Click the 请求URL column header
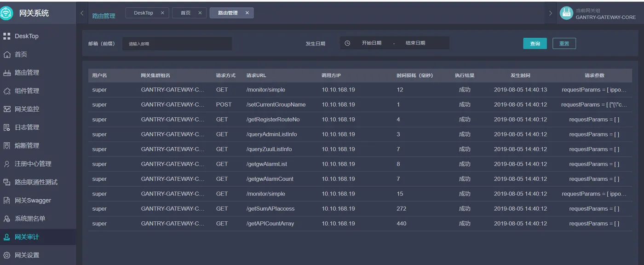This screenshot has width=644, height=265. click(x=256, y=75)
